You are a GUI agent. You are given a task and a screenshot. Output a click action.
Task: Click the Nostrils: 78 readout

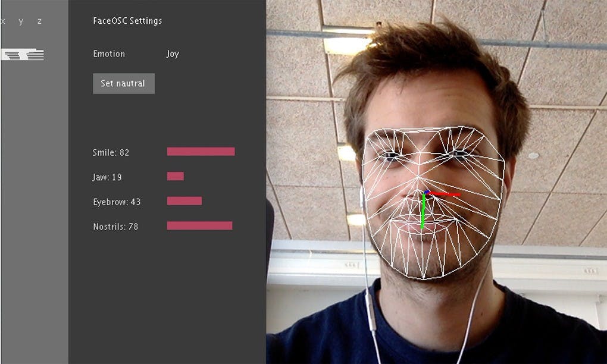pos(115,227)
